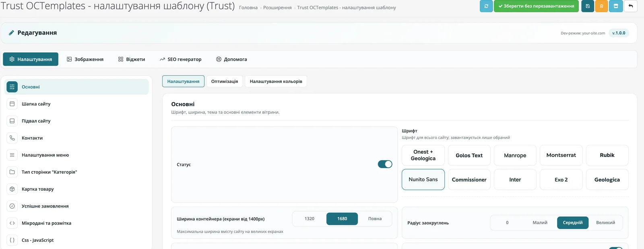Viewport: 644px width, 249px height.
Task: Choose the Nunito Sans font
Action: click(423, 179)
